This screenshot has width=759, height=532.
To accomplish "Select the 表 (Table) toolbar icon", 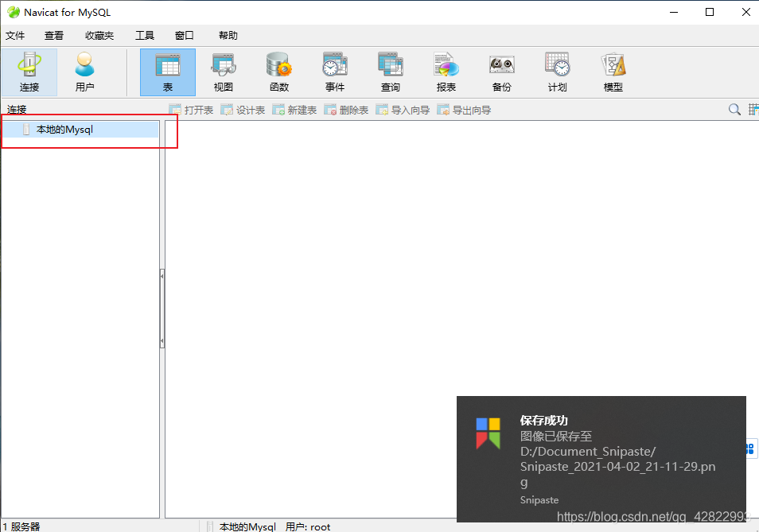I will click(x=168, y=72).
